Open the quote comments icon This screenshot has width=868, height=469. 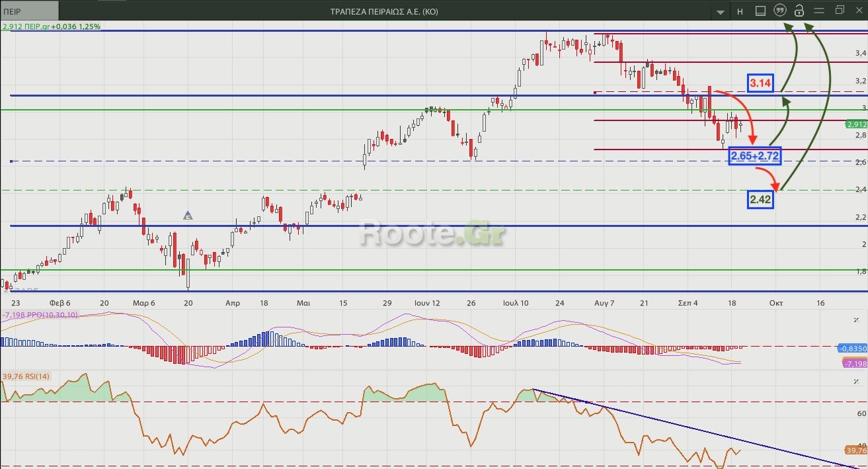(x=780, y=11)
